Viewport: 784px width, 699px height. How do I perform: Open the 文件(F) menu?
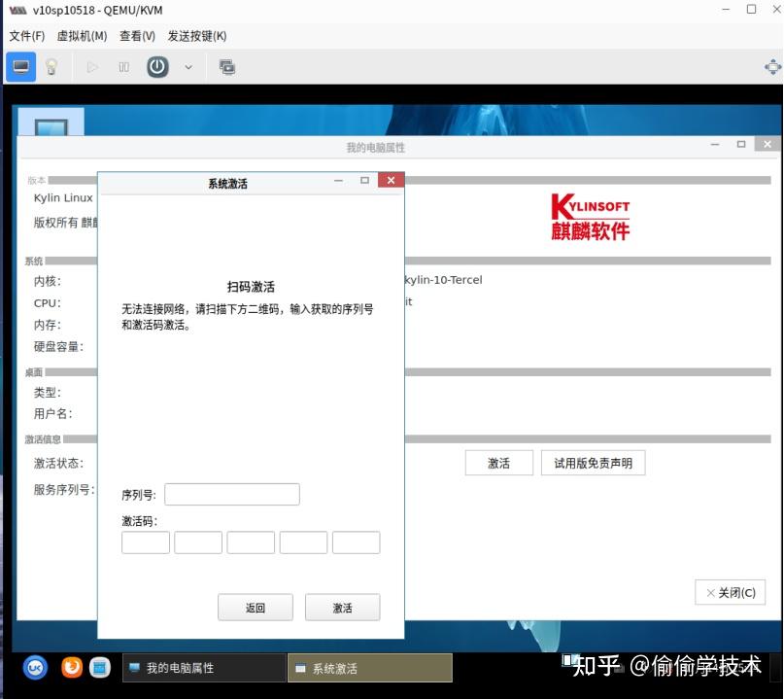click(26, 36)
